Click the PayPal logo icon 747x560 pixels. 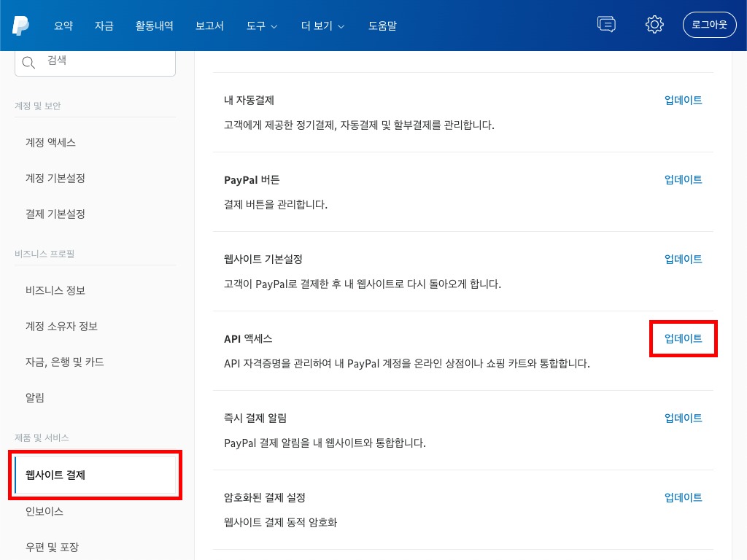20,26
